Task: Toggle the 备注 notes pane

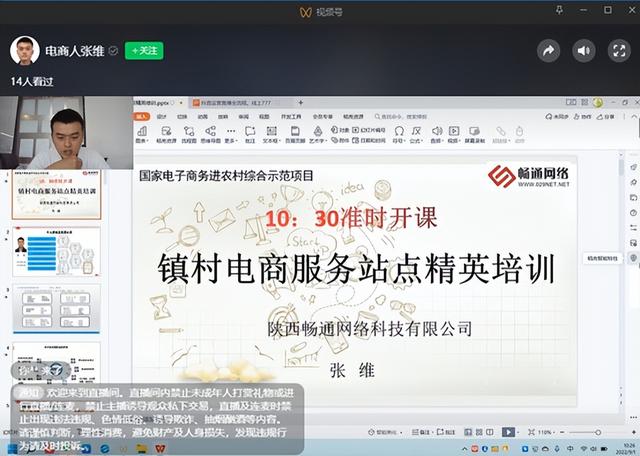Action: (x=421, y=432)
